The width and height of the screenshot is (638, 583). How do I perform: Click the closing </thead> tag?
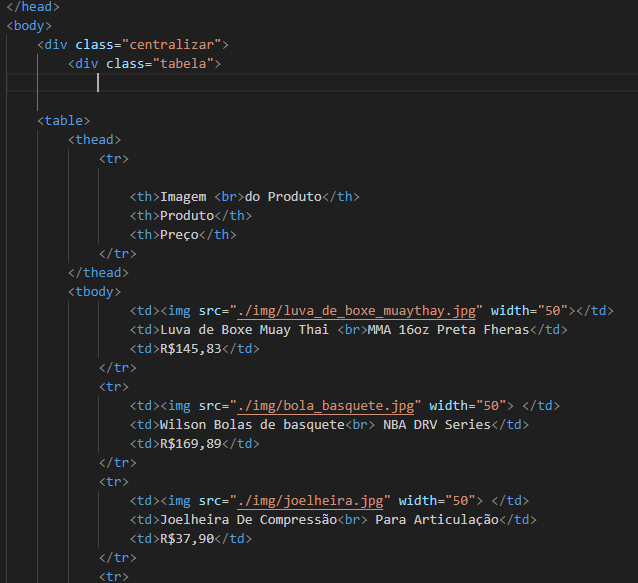(98, 273)
